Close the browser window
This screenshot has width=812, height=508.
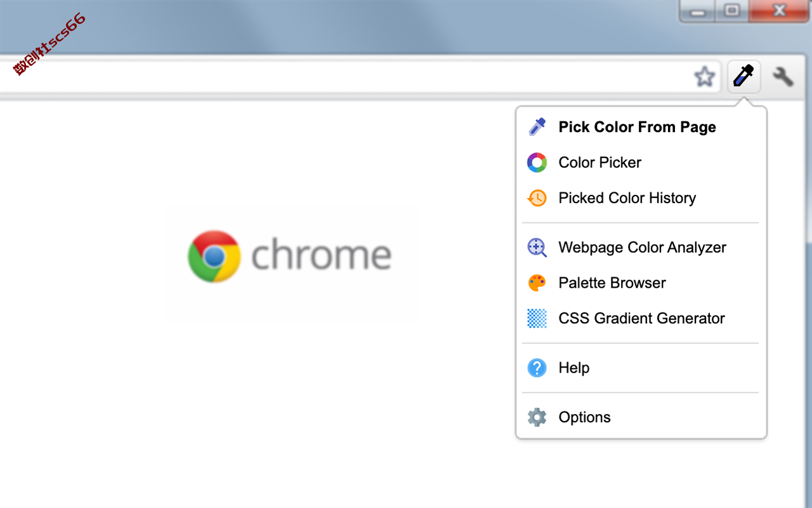[779, 11]
